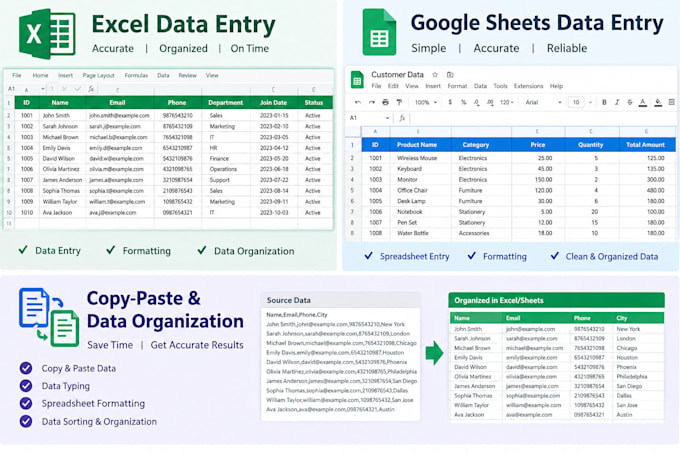This screenshot has width=680, height=453.
Task: Toggle bold formatting in Sheets
Action: click(604, 102)
